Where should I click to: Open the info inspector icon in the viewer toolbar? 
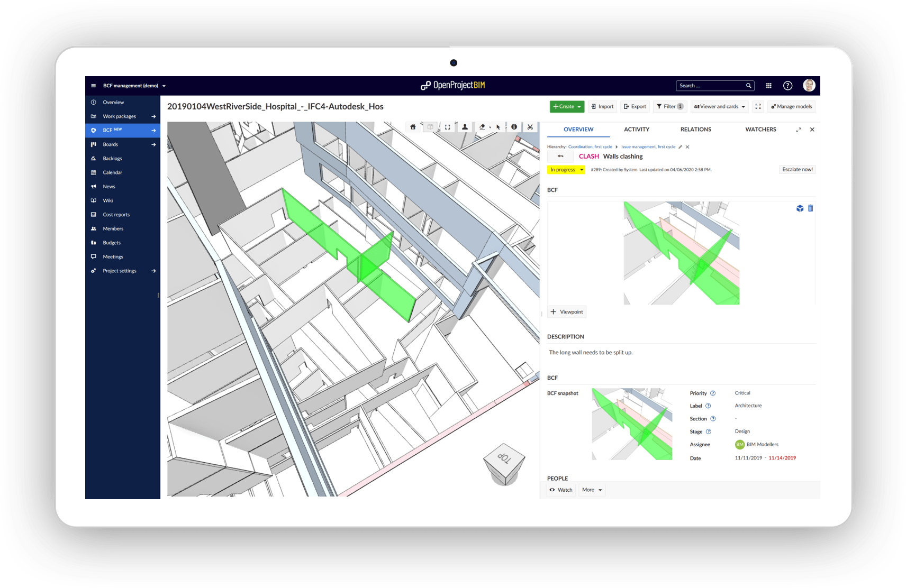514,127
